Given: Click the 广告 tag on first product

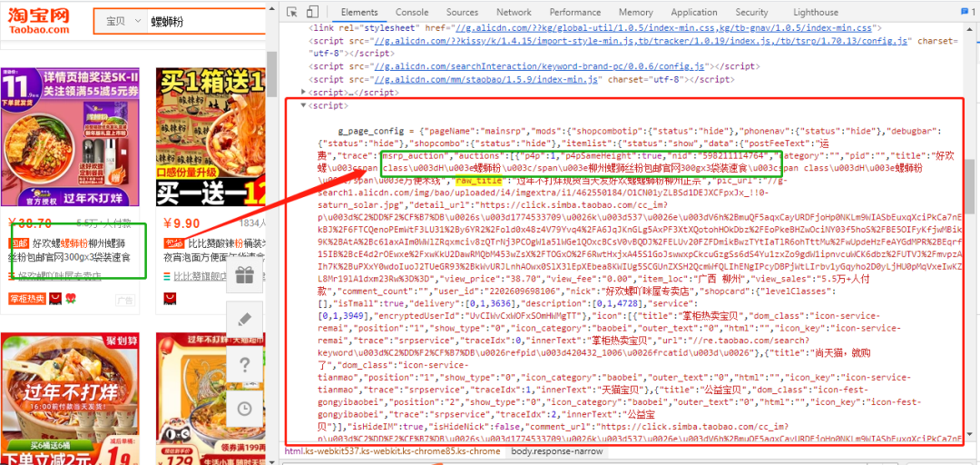Looking at the screenshot, I should (x=125, y=301).
